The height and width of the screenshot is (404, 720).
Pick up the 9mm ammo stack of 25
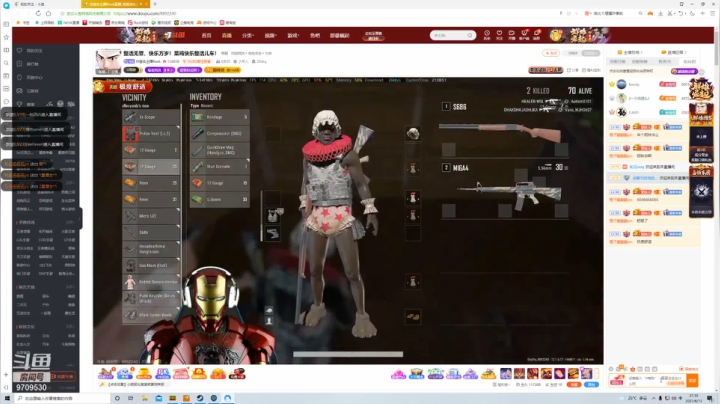[x=151, y=183]
